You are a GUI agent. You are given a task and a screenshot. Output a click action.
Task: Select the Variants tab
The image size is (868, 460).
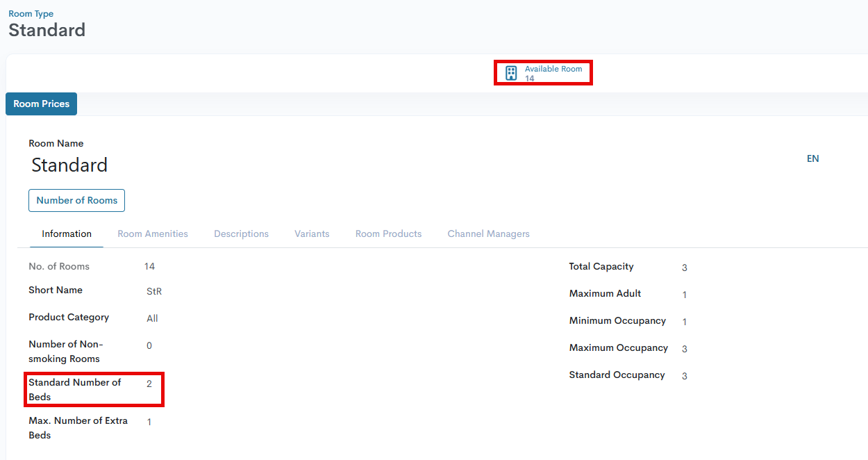(x=312, y=234)
